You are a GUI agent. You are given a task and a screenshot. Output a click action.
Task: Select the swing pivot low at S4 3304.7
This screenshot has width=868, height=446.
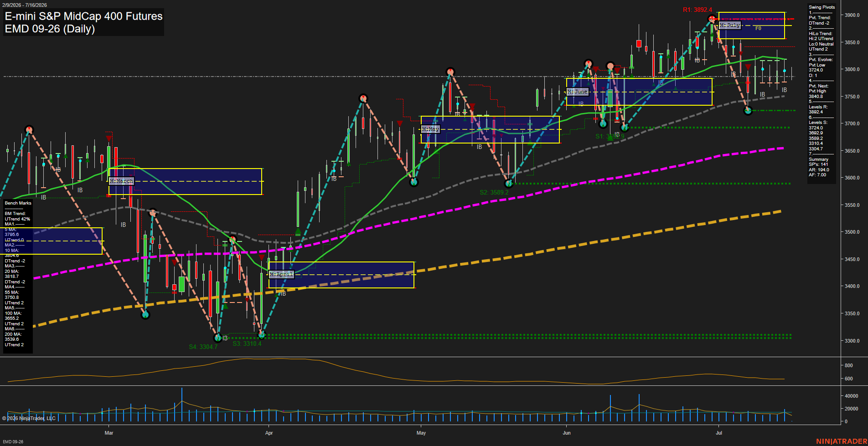218,338
